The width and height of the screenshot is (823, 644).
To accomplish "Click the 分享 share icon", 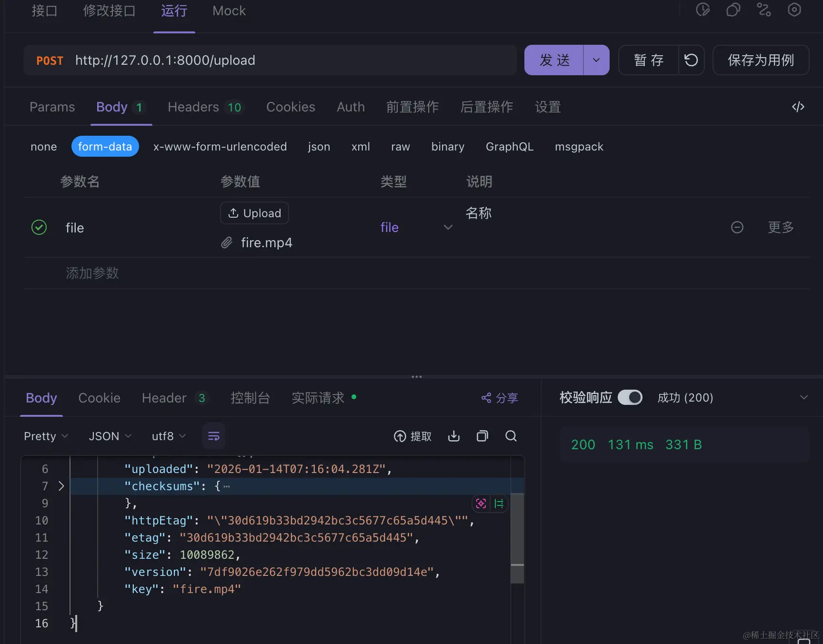I will pos(486,398).
